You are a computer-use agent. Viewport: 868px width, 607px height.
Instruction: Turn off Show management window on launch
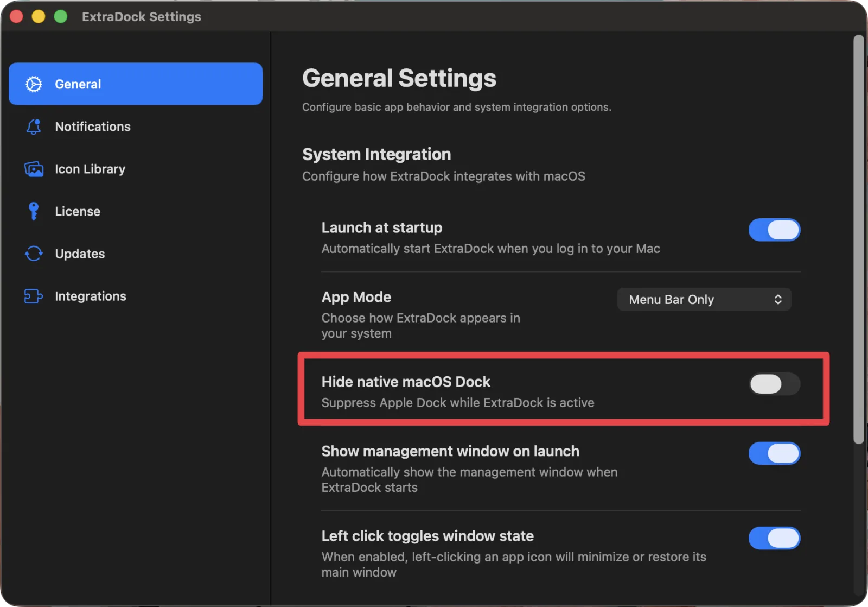[774, 453]
